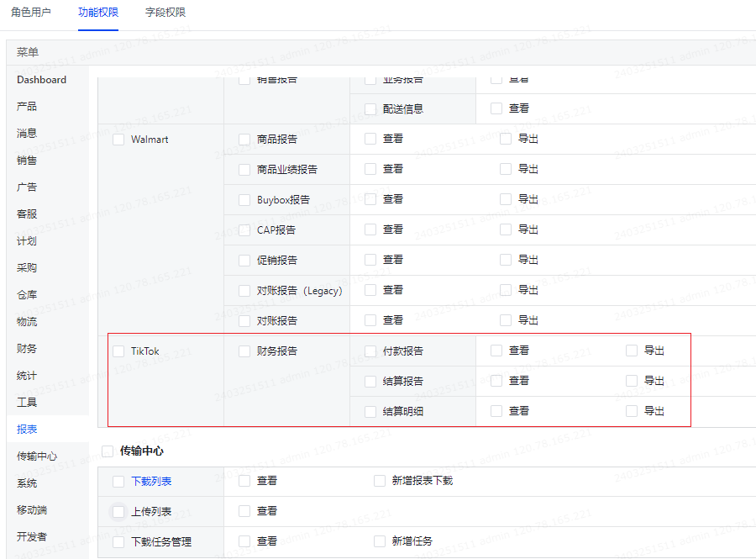The image size is (756, 559).
Task: Enable 查看 for 商品报告
Action: (370, 139)
